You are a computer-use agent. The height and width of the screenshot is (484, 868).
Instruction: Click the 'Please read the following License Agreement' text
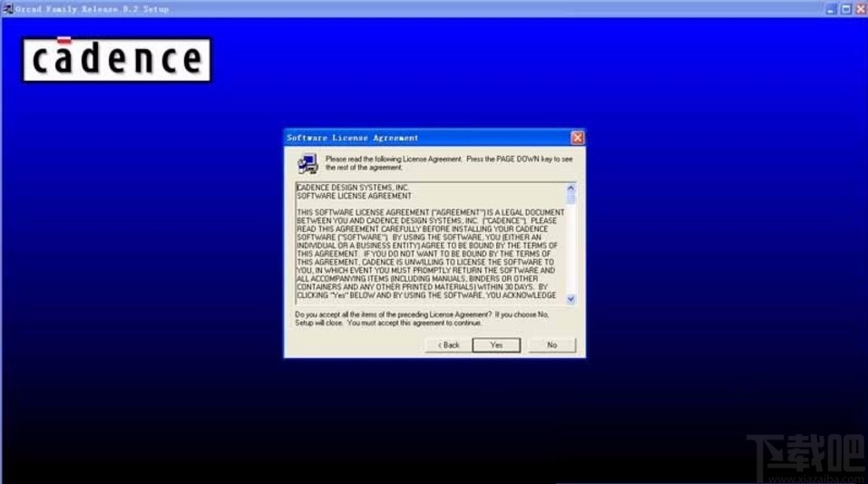pos(449,162)
